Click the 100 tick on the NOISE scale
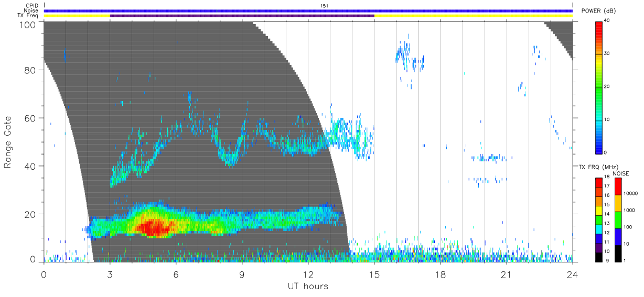The height and width of the screenshot is (297, 644). pos(628,227)
